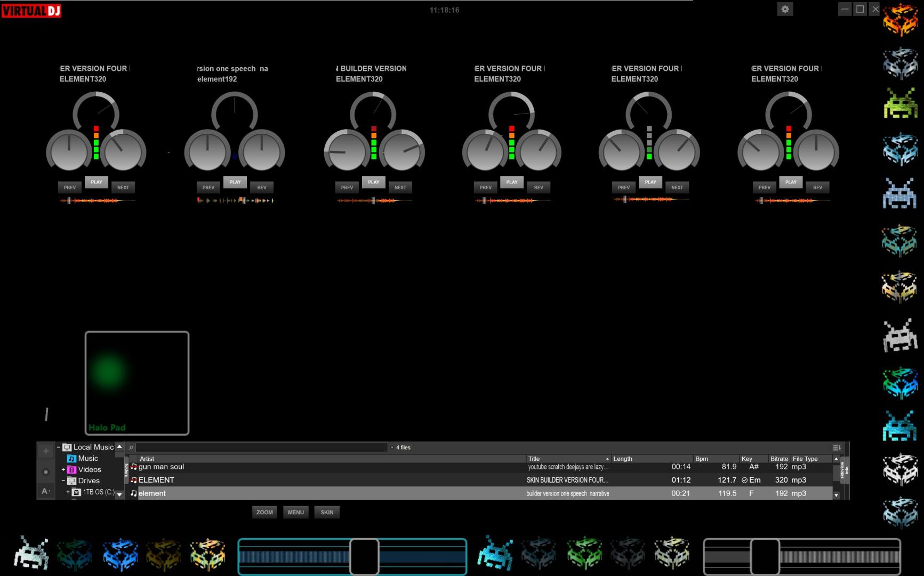The width and height of the screenshot is (924, 576).
Task: Click the 11:18:16 clock display
Action: 444,10
